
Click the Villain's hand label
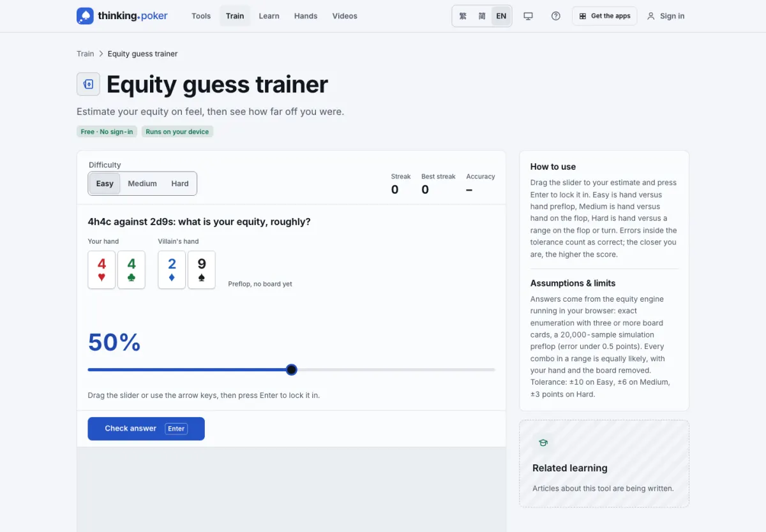pyautogui.click(x=178, y=241)
